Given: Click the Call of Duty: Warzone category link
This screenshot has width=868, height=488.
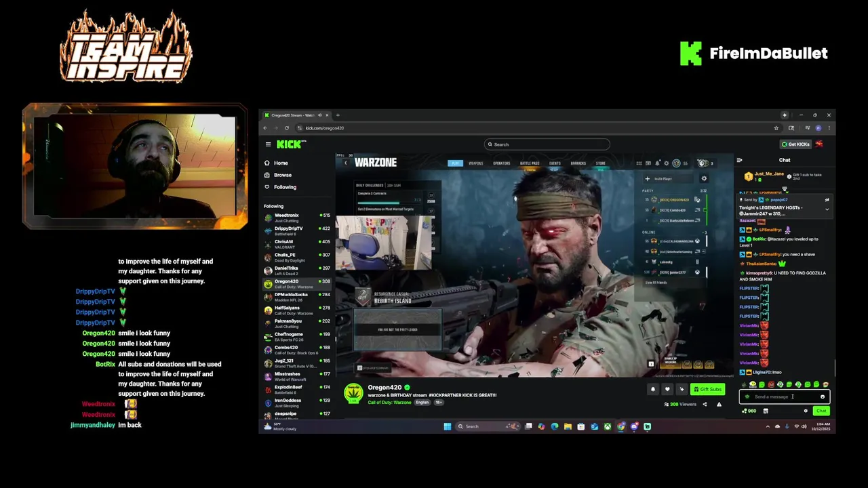Looking at the screenshot, I should click(389, 403).
